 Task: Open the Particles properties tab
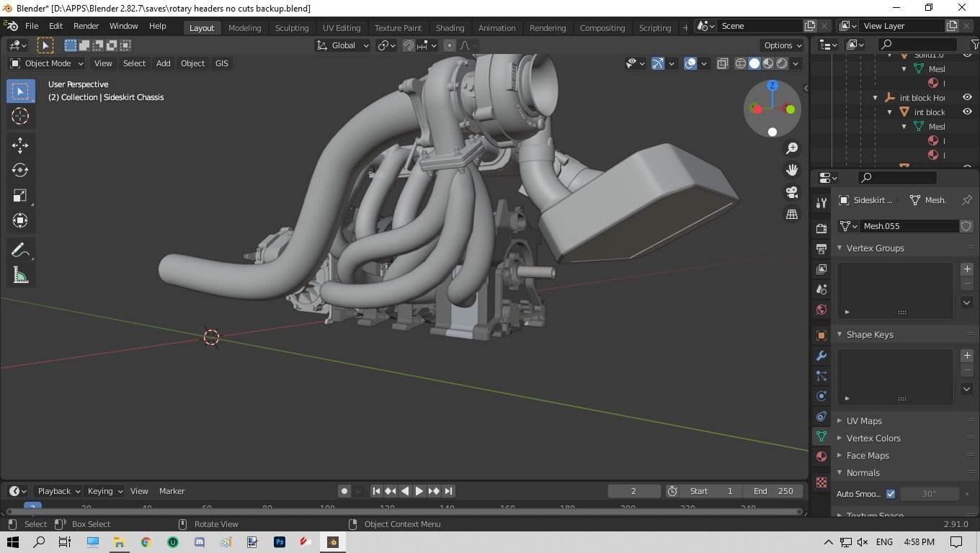[x=821, y=376]
